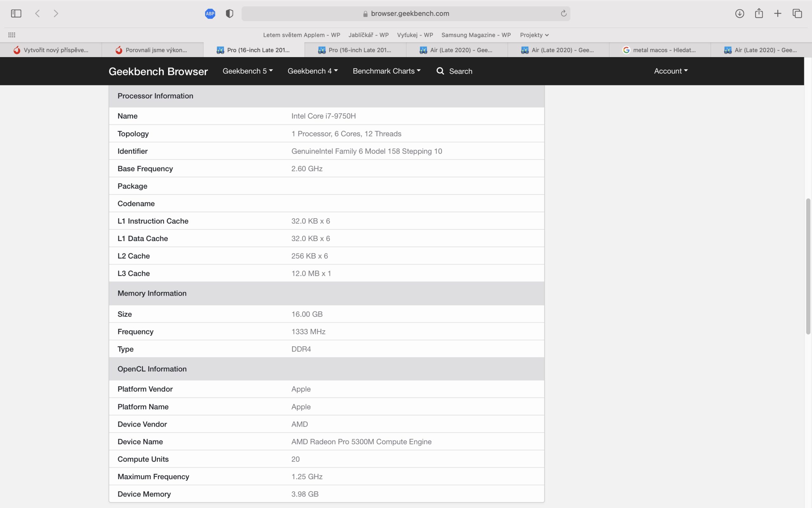
Task: Select the DDR4 memory type
Action: [301, 349]
